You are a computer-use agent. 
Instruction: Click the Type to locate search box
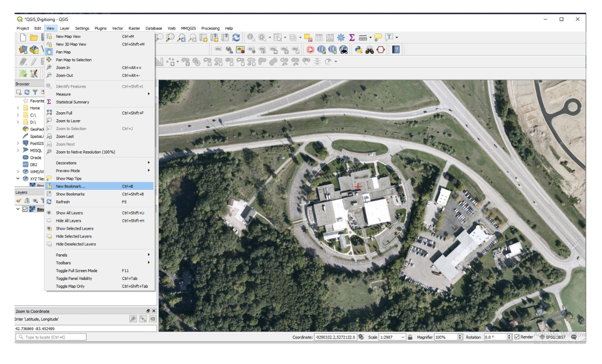tap(51, 337)
